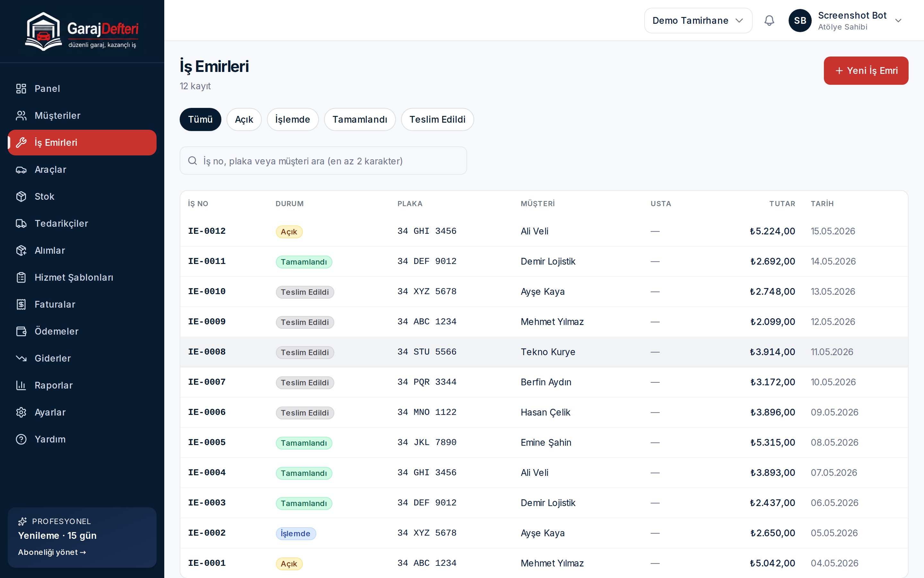Click the Stok box icon
Screen dimensions: 924x578
21,197
